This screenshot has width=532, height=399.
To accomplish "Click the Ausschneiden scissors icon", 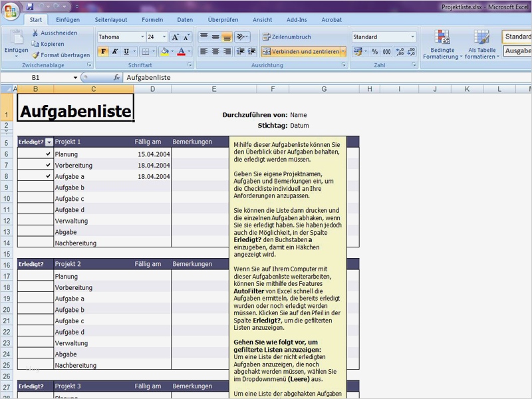I will [35, 33].
